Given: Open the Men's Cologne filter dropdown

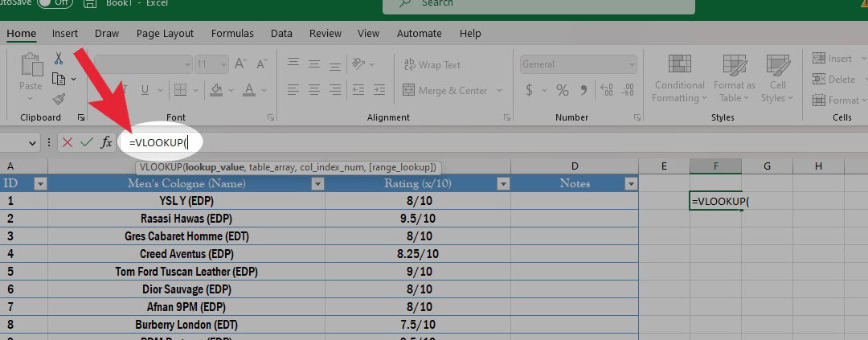Looking at the screenshot, I should coord(317,184).
